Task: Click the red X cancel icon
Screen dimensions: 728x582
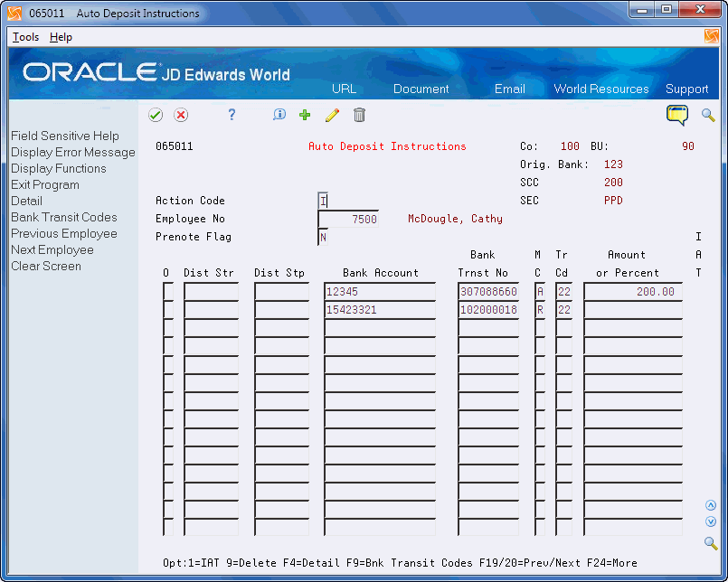Action: tap(181, 115)
